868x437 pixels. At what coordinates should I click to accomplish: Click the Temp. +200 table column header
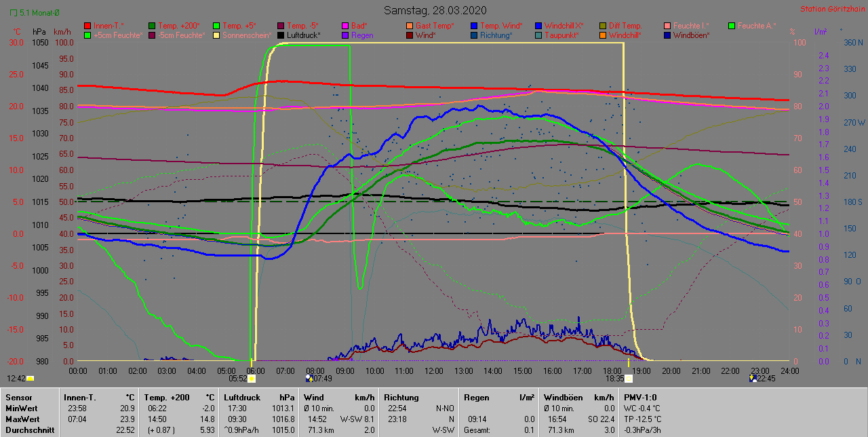(x=167, y=397)
